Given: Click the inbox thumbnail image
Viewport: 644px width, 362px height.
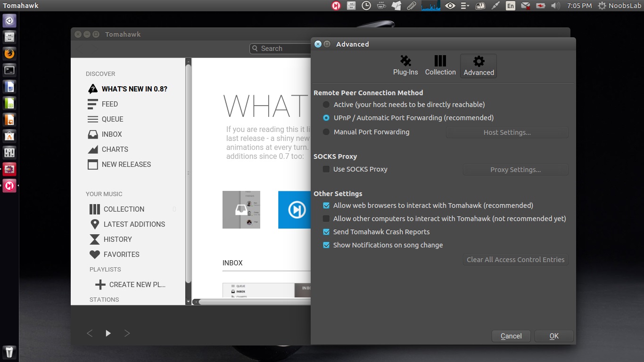Looking at the screenshot, I should (x=241, y=210).
